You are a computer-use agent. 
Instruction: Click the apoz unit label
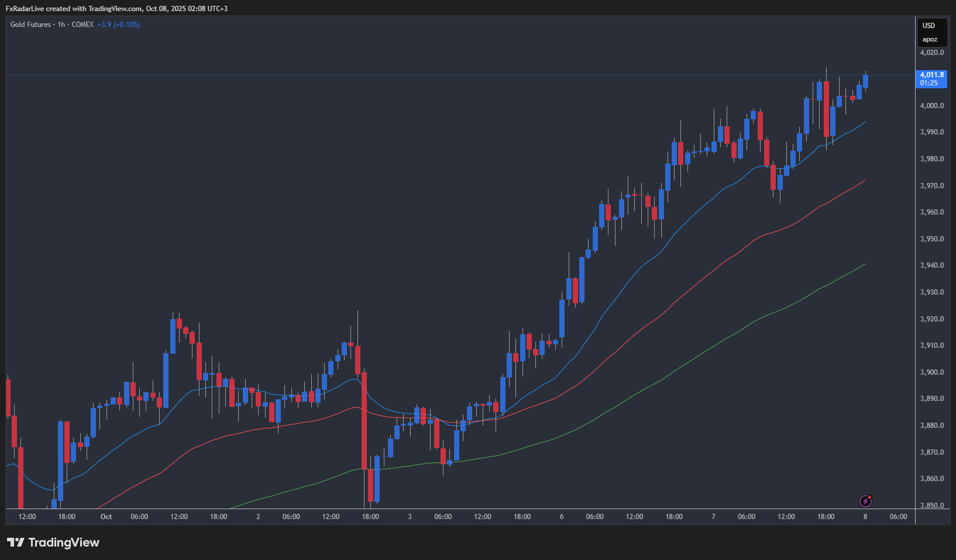[930, 40]
